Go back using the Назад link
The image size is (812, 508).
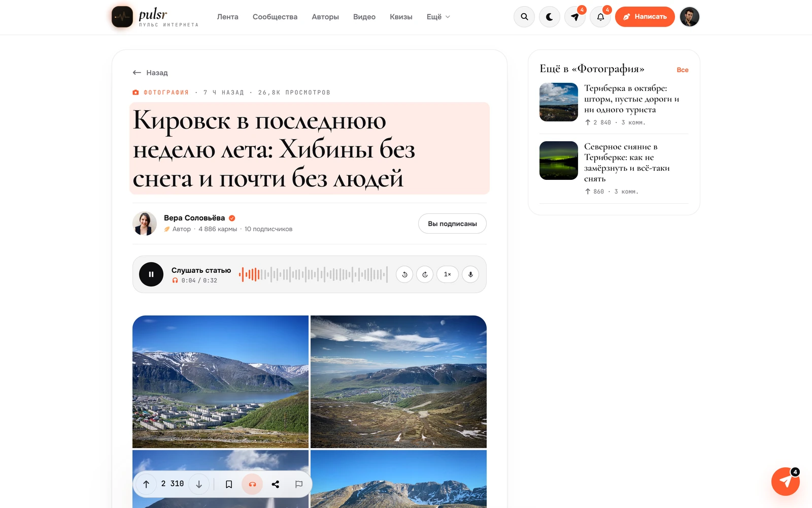click(150, 73)
